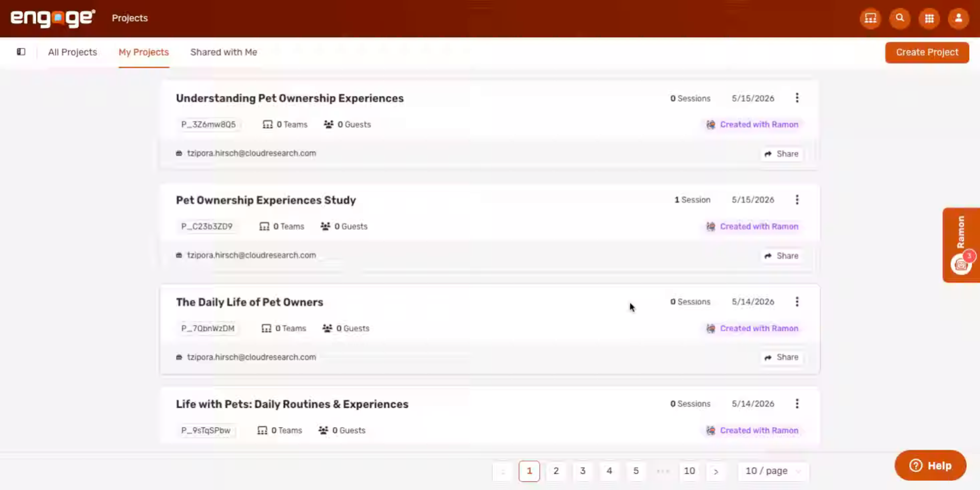Select page 1 in pagination
The width and height of the screenshot is (980, 490).
point(529,471)
